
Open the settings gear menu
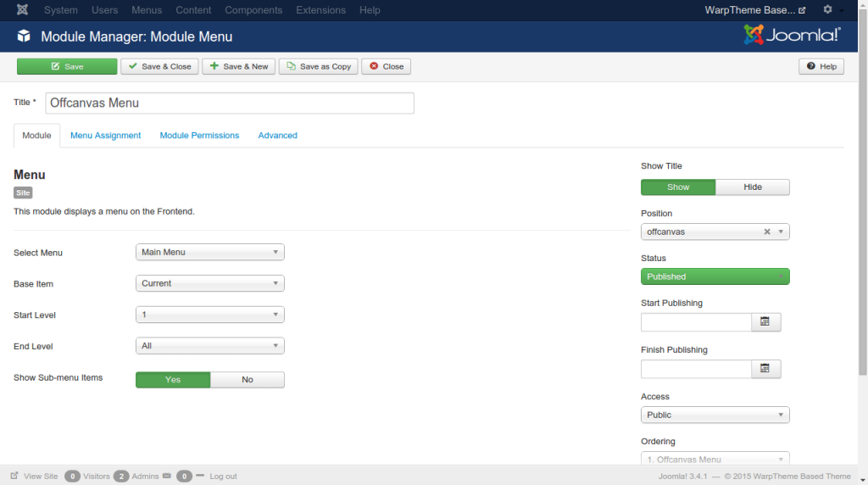(827, 10)
